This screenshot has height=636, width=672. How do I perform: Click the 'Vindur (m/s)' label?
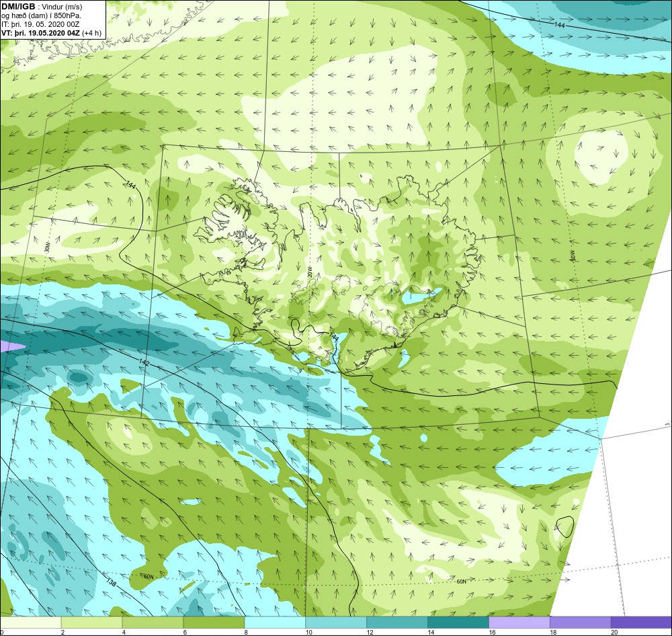point(62,7)
